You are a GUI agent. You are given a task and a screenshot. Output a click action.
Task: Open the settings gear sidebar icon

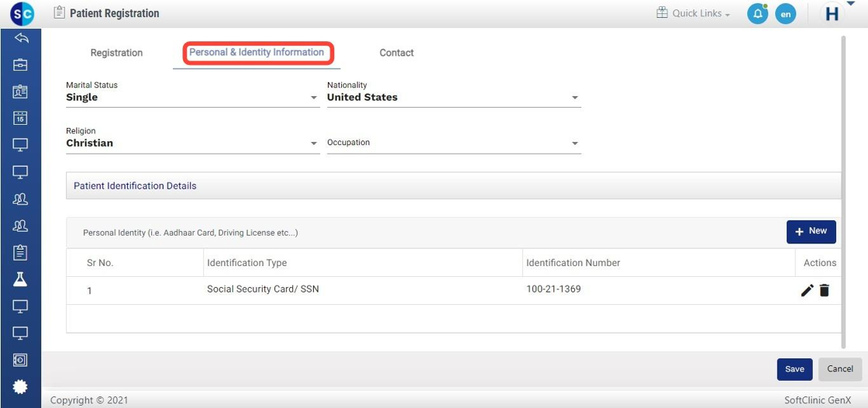point(20,386)
